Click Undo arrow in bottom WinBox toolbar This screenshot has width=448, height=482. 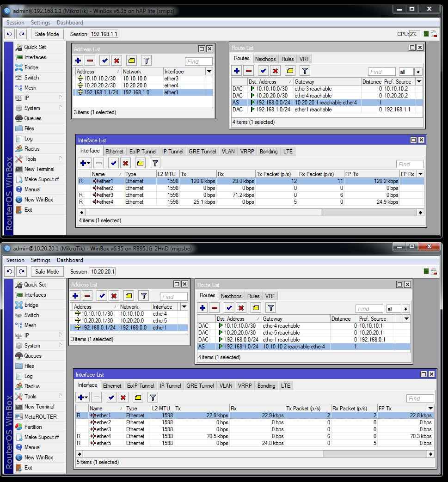(10, 271)
